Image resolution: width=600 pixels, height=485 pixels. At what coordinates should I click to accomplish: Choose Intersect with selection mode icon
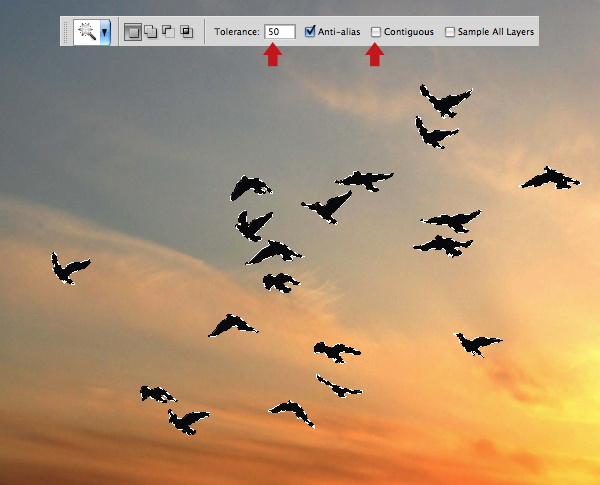(x=186, y=32)
